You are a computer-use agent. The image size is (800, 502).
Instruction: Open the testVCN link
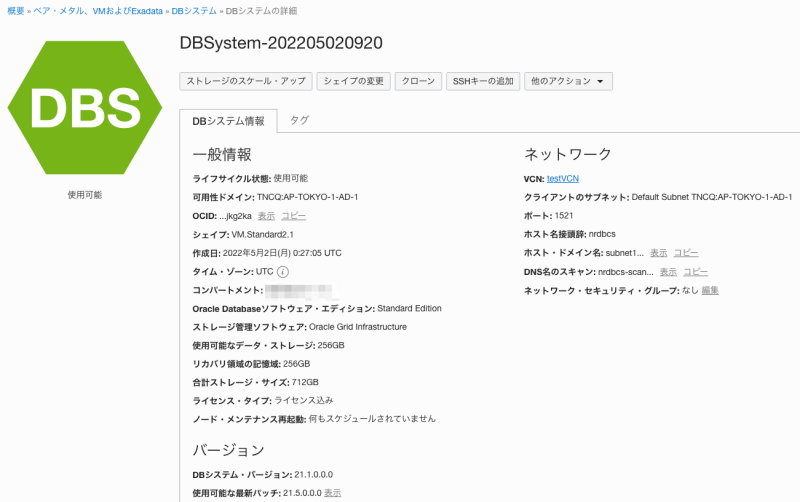coord(562,178)
